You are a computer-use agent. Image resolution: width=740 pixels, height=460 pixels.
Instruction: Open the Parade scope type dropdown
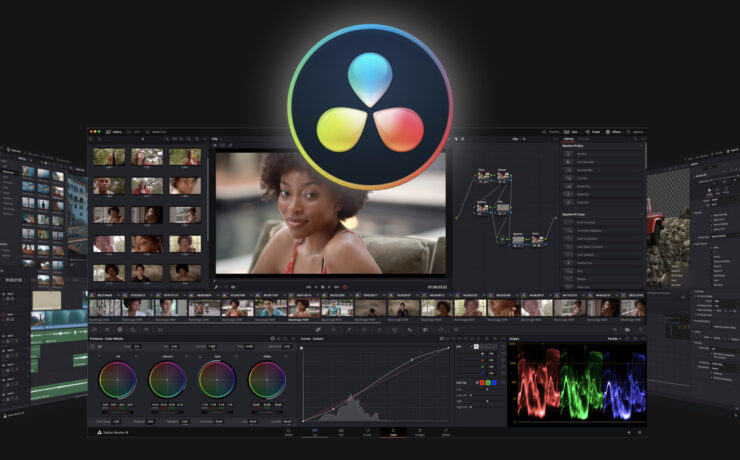pyautogui.click(x=614, y=338)
